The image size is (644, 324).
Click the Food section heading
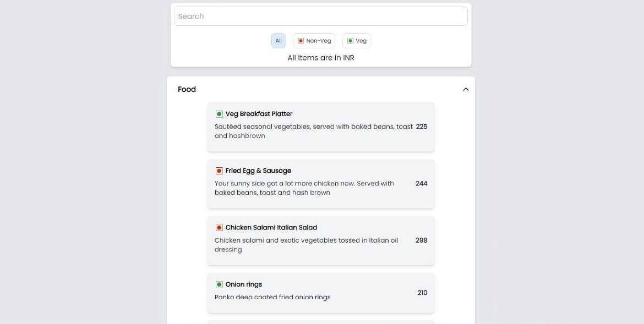187,89
